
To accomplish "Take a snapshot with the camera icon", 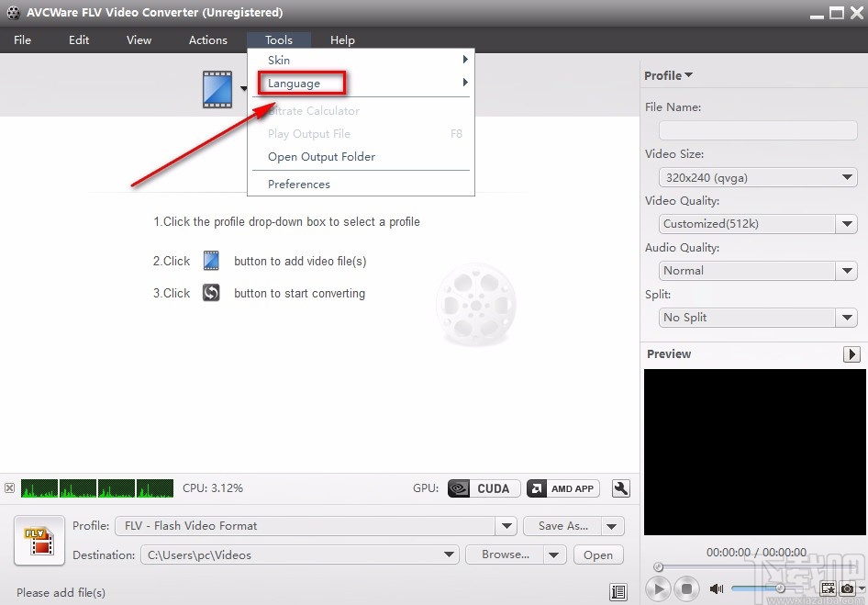I will point(847,588).
